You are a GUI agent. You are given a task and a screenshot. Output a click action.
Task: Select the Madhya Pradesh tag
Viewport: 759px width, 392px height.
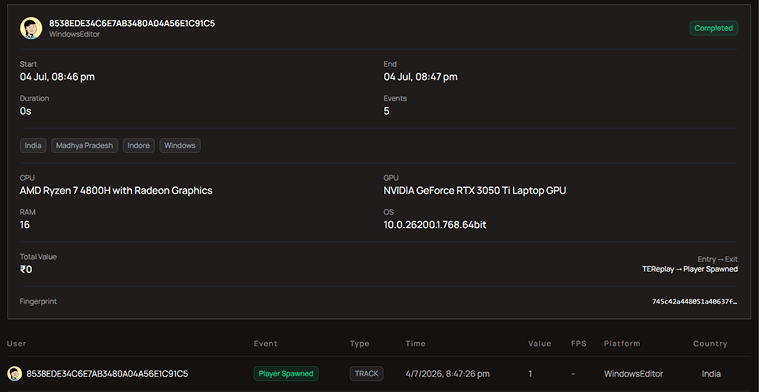[85, 145]
